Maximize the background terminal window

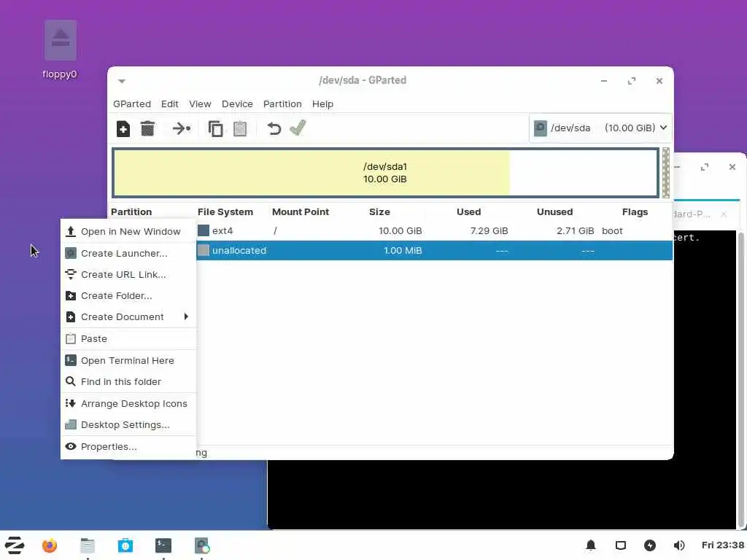705,167
